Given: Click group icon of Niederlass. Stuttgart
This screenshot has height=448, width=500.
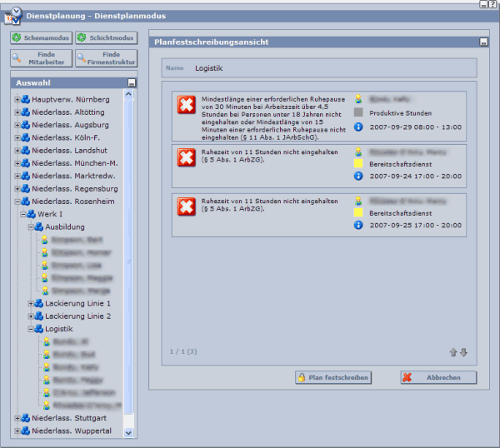Looking at the screenshot, I should [26, 418].
